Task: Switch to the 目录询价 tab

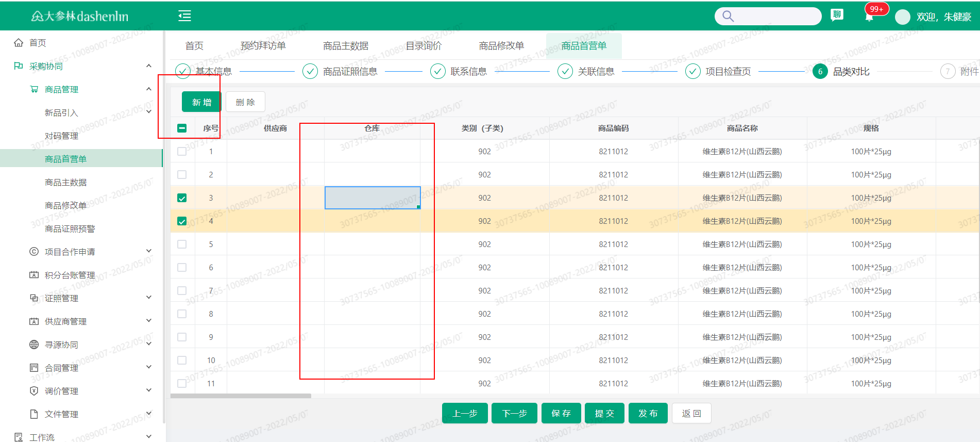Action: pos(424,46)
